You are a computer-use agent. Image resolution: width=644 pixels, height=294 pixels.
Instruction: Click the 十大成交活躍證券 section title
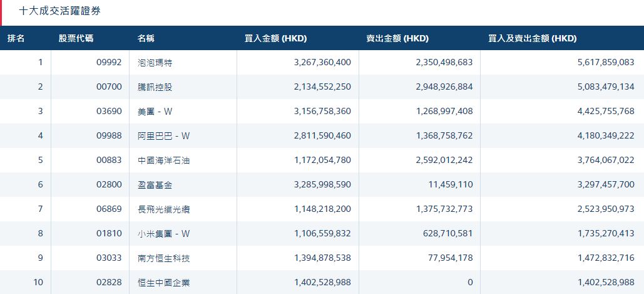(59, 11)
